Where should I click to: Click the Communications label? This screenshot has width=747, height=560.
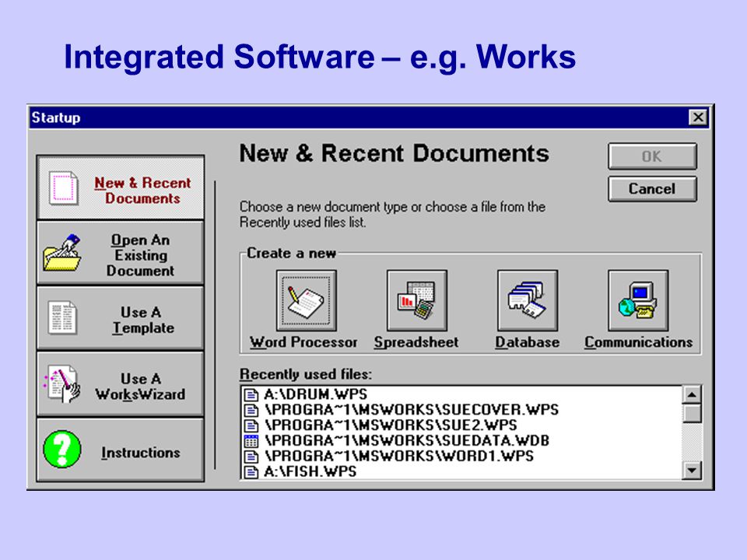click(638, 342)
